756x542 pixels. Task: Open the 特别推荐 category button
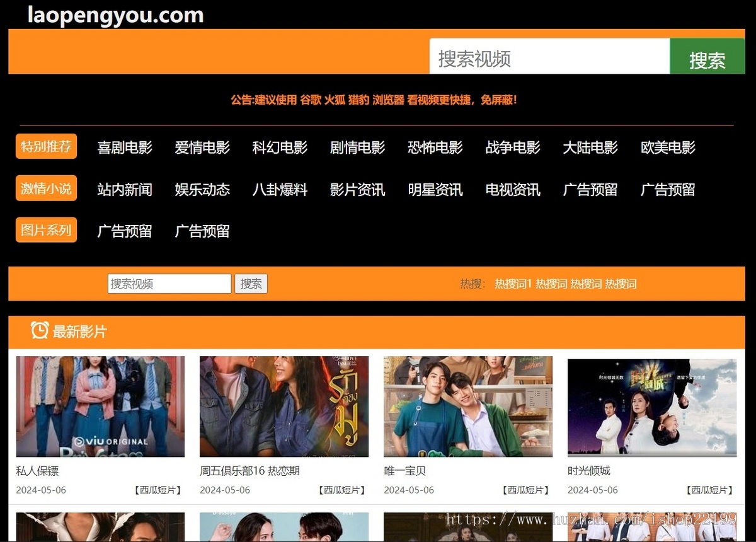click(46, 146)
